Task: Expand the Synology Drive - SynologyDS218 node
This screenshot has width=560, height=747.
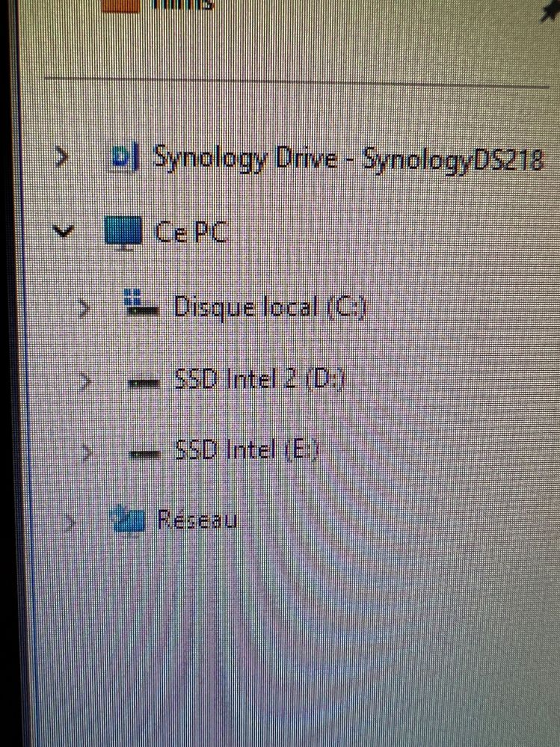Action: pyautogui.click(x=61, y=157)
